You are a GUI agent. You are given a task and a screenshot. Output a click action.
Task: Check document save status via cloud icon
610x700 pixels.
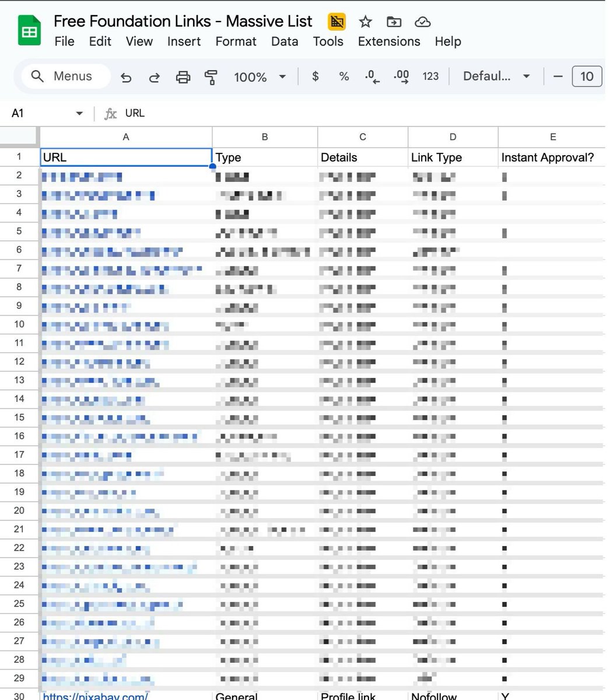[422, 21]
